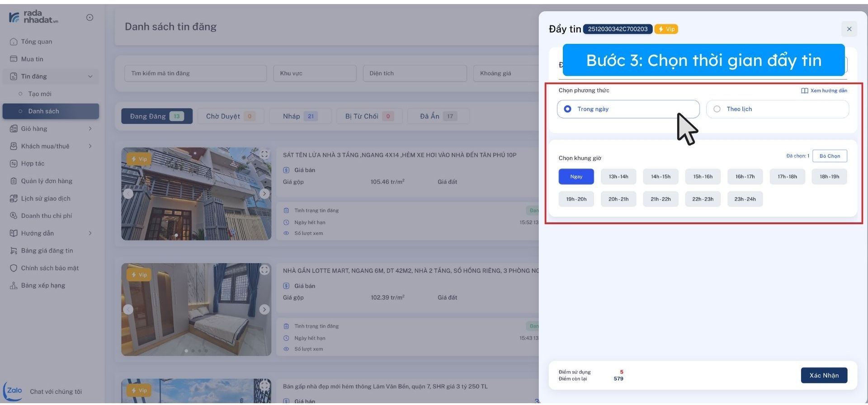Click the Tìm kiếm mã tin đăng field
Image resolution: width=868 pixels, height=405 pixels.
point(195,73)
